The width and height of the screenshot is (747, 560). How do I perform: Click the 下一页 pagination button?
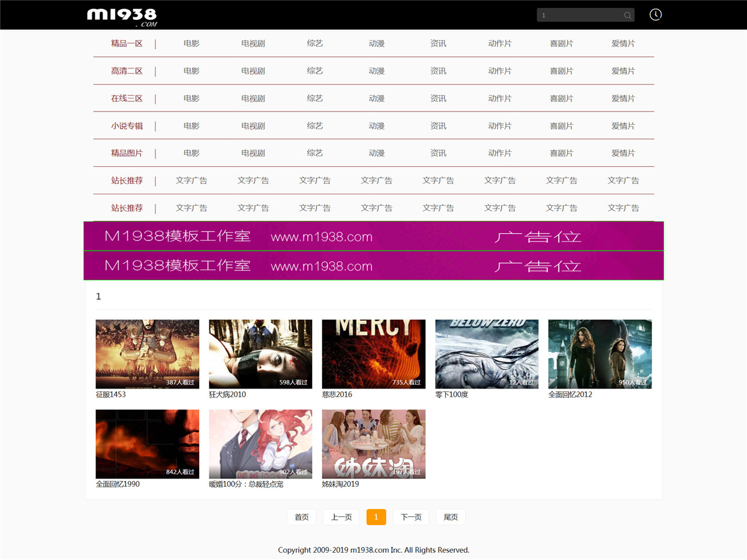(x=411, y=517)
